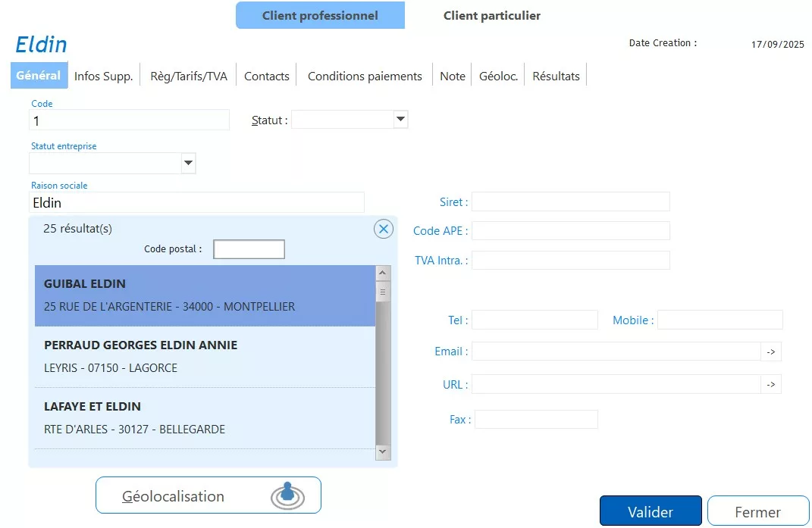Click the arrow button next to Email
The image size is (812, 528).
coord(770,351)
